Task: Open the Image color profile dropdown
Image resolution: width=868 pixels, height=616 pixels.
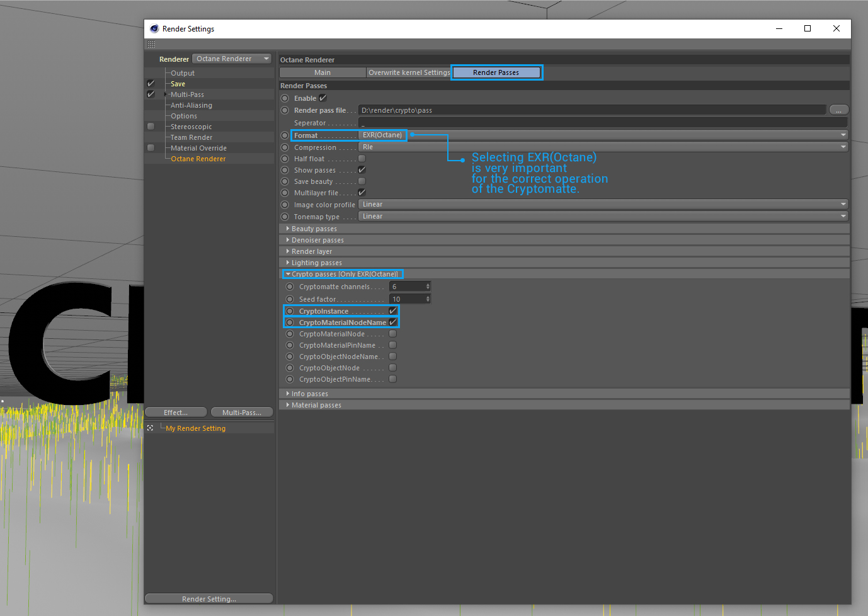Action: [x=603, y=204]
